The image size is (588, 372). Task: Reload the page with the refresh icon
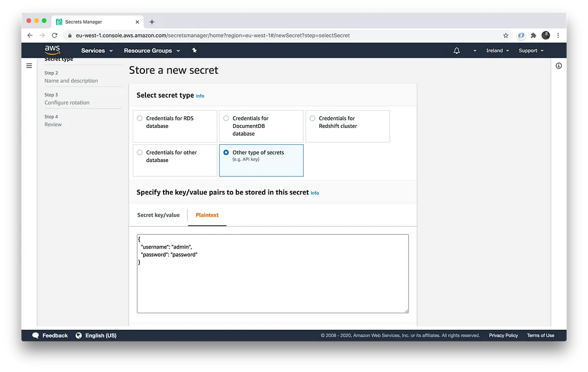55,35
